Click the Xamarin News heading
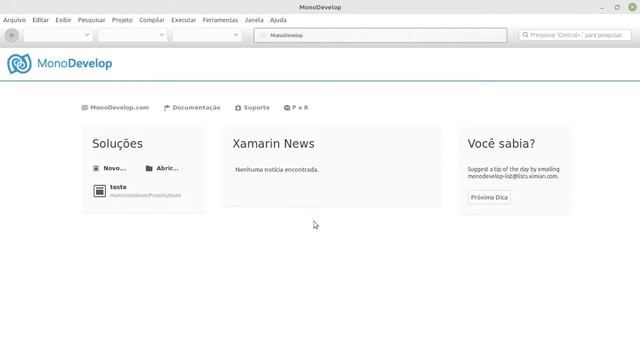Screen dimensions: 640x360 click(x=273, y=144)
